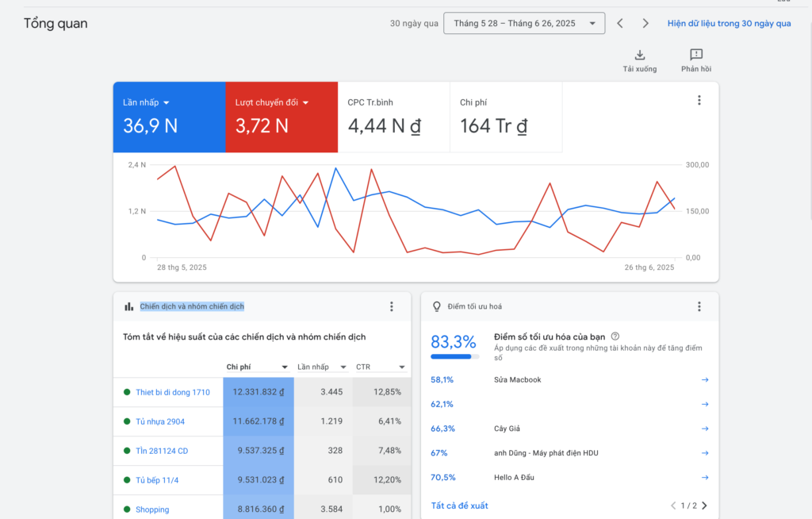Image resolution: width=812 pixels, height=519 pixels.
Task: Click the bar chart icon beside Chiến dịch
Action: (x=129, y=306)
